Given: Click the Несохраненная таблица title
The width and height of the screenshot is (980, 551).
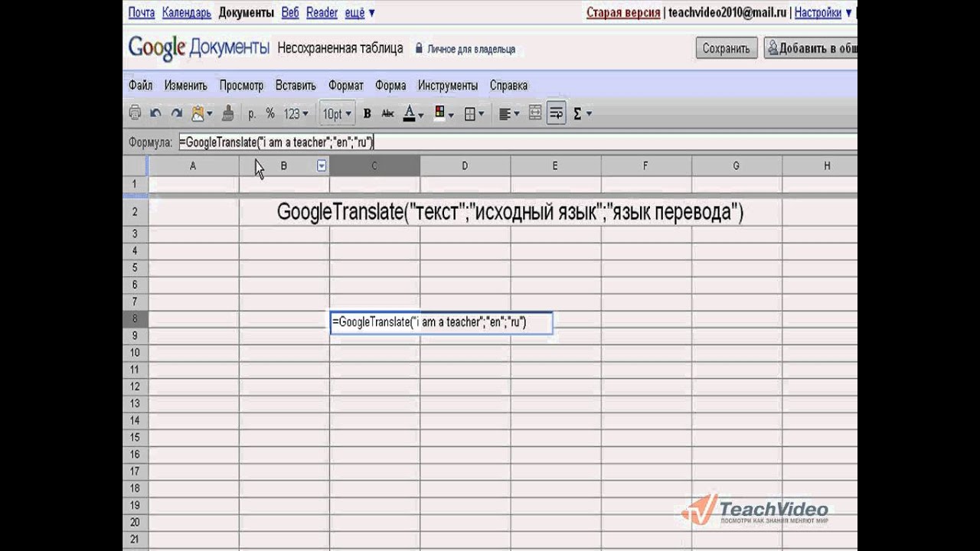Looking at the screenshot, I should (x=340, y=48).
